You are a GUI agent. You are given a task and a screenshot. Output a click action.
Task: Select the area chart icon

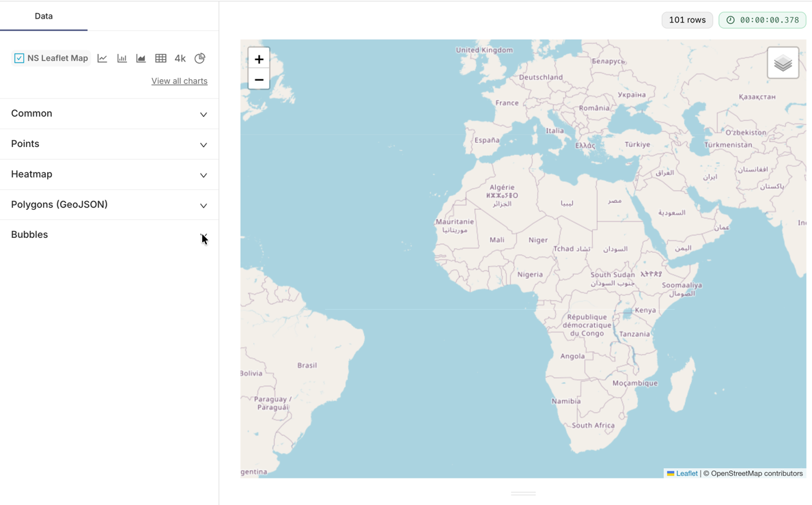click(x=141, y=58)
